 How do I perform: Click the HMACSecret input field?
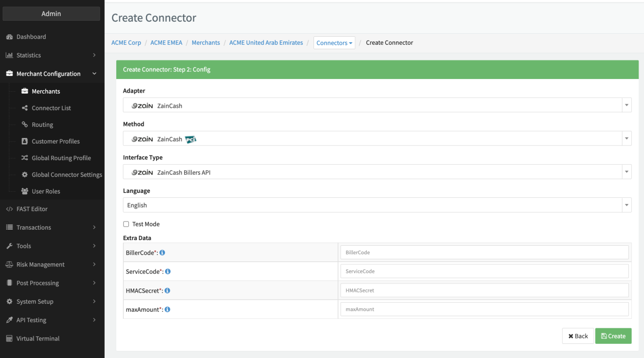pos(484,291)
